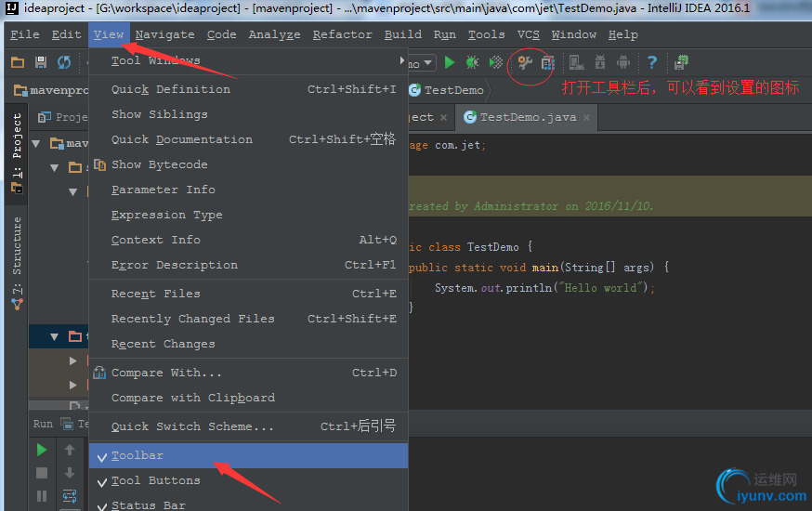Collapse the third-level tree arrow
Image resolution: width=812 pixels, height=511 pixels.
coord(73,192)
